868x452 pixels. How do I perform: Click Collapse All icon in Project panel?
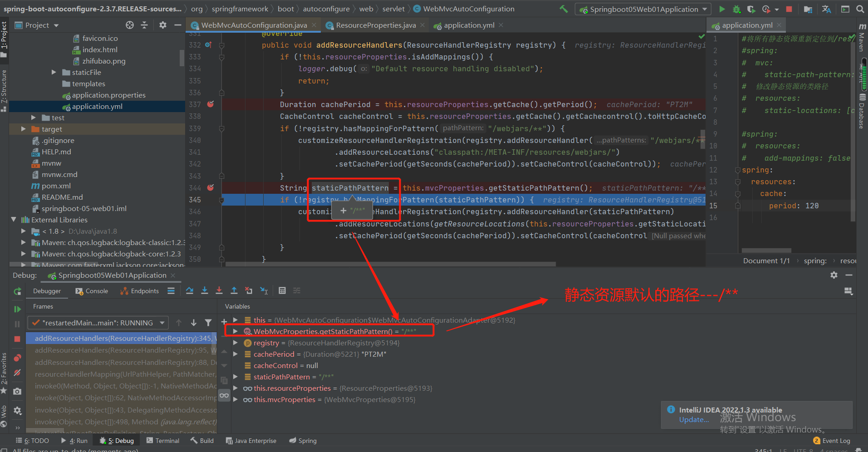pos(144,25)
